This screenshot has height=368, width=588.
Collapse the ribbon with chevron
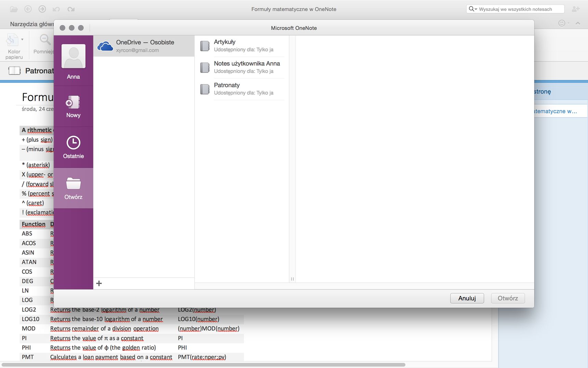[578, 23]
